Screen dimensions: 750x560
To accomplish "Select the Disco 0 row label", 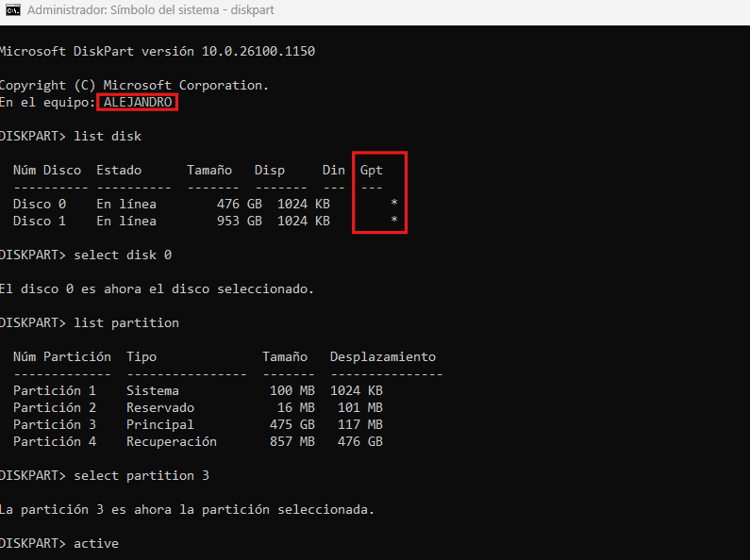I will click(x=40, y=204).
